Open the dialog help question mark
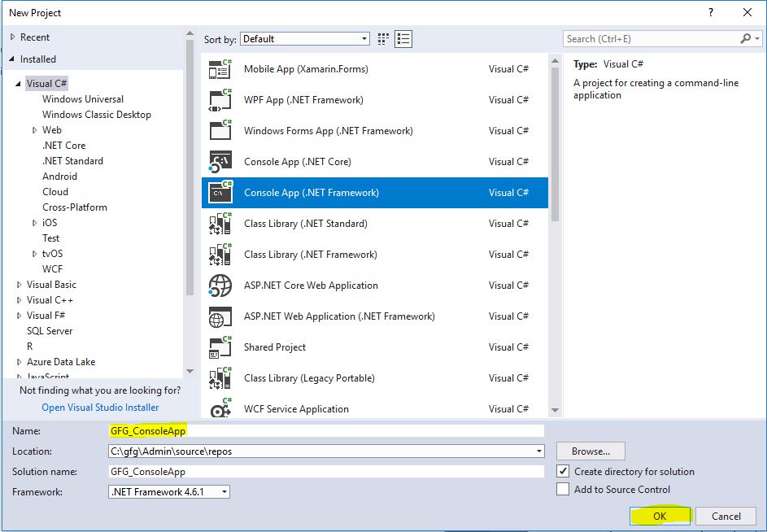The height and width of the screenshot is (532, 767). pos(711,13)
